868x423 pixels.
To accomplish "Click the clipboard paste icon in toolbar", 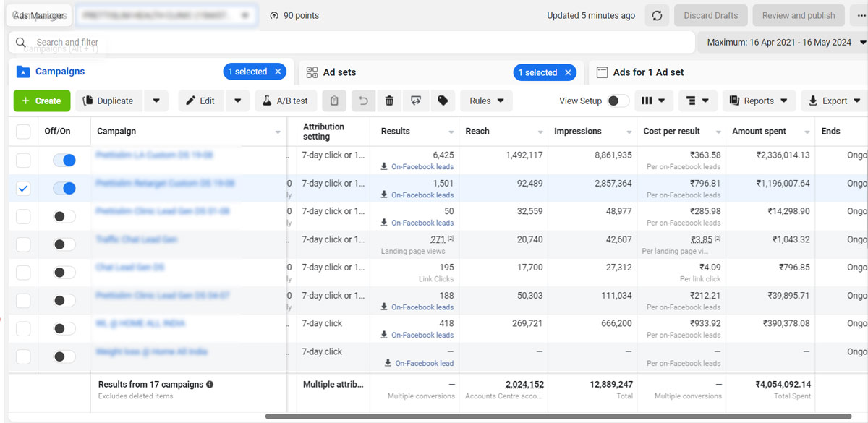I will click(x=333, y=101).
